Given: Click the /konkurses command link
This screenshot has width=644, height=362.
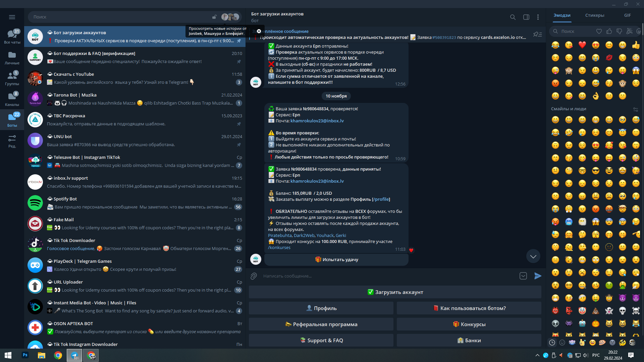Looking at the screenshot, I should click(279, 248).
